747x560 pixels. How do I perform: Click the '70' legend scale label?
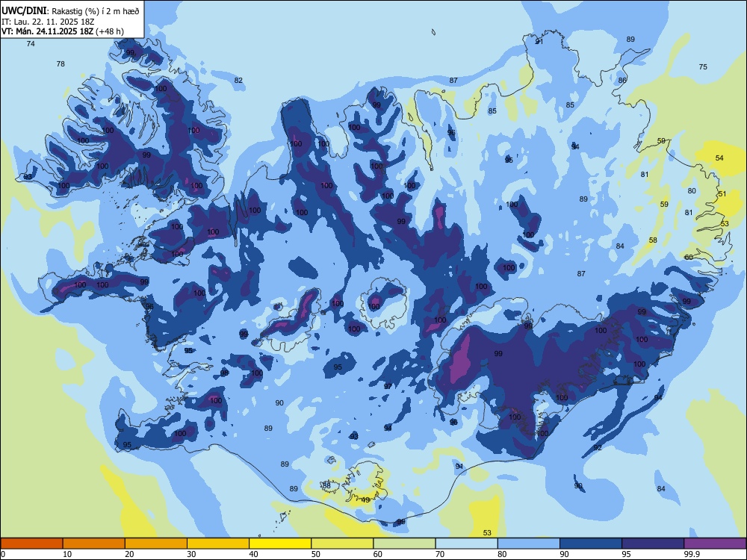(x=440, y=554)
